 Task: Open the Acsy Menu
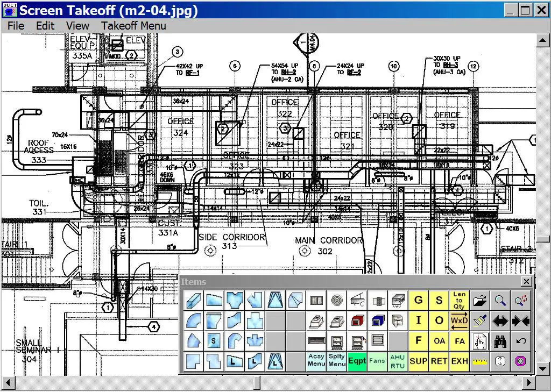point(316,361)
